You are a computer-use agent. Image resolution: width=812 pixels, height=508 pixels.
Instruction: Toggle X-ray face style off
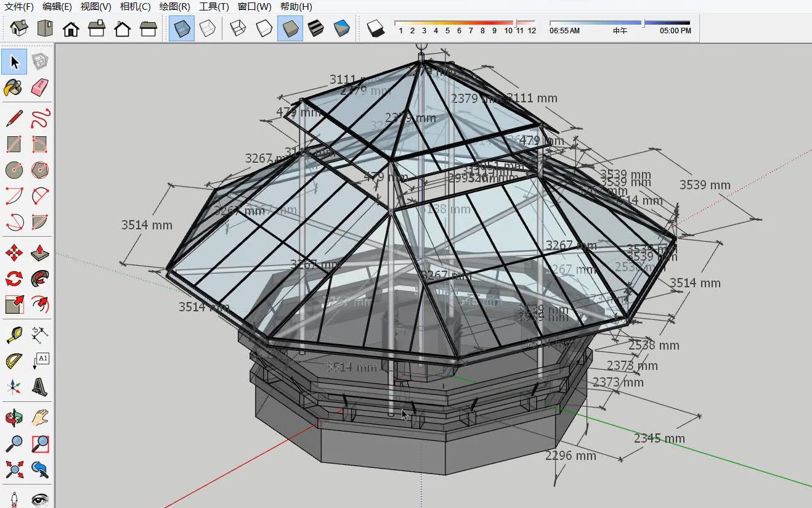[182, 28]
